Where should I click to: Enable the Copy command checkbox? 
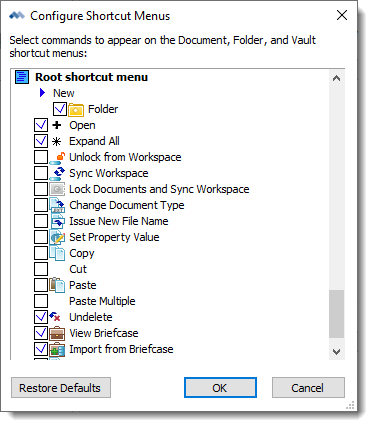tap(41, 253)
